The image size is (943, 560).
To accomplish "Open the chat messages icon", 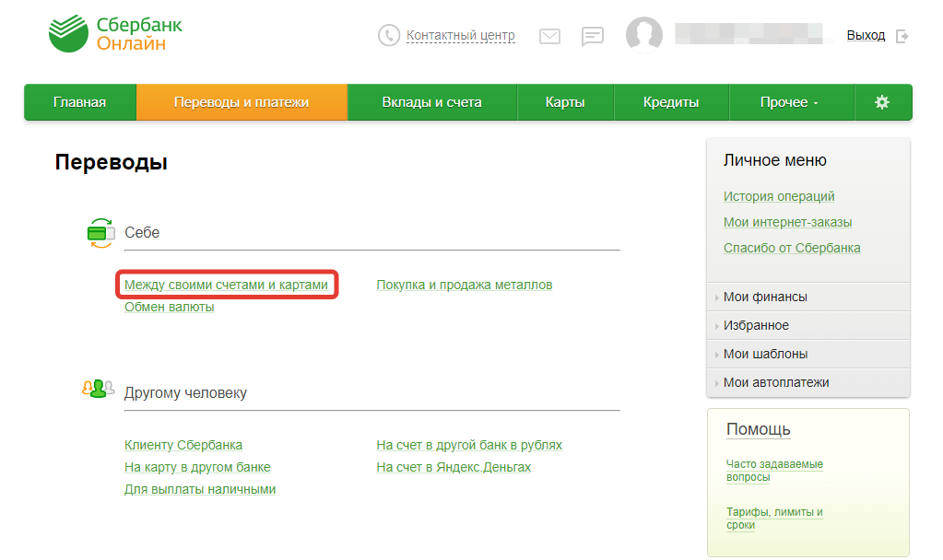I will click(592, 36).
